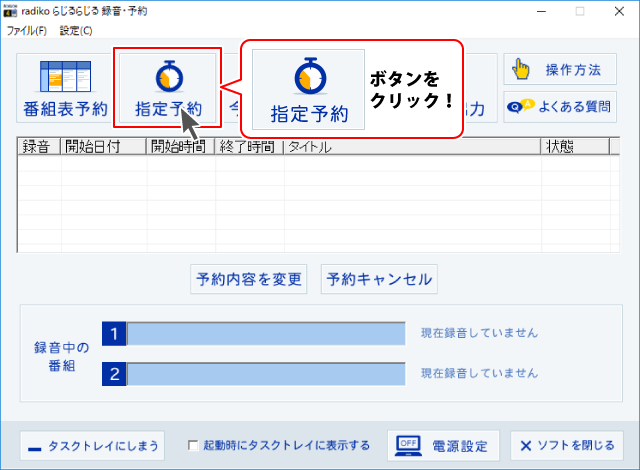Viewport: 640px width, 470px height.
Task: Click recording slot 1 progress bar
Action: click(x=266, y=334)
